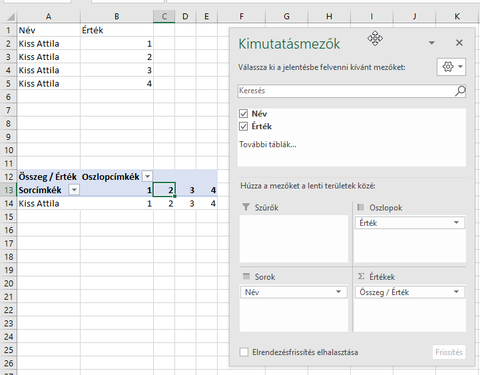
Task: Open the Kimutatásmezők tools gear menu
Action: [x=451, y=67]
